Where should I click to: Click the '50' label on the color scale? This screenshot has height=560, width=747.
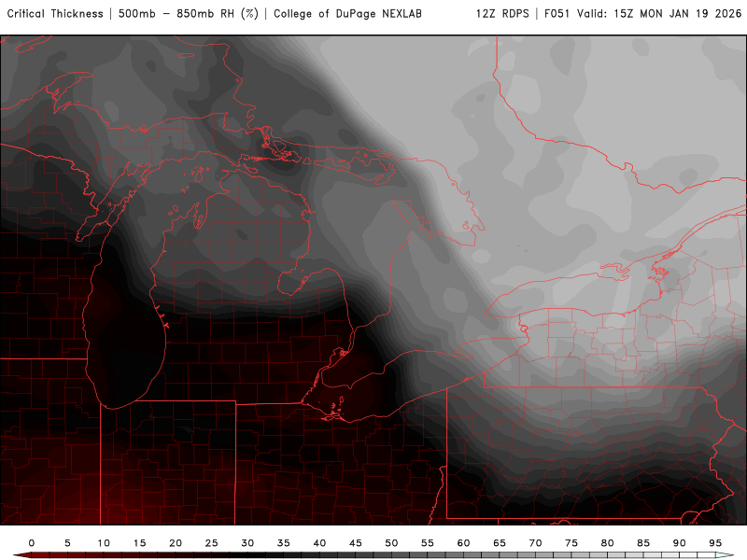tap(391, 543)
